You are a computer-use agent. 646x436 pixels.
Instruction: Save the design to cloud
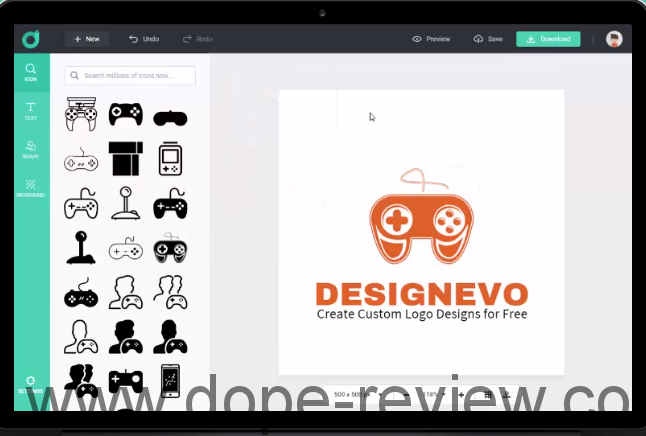point(488,39)
